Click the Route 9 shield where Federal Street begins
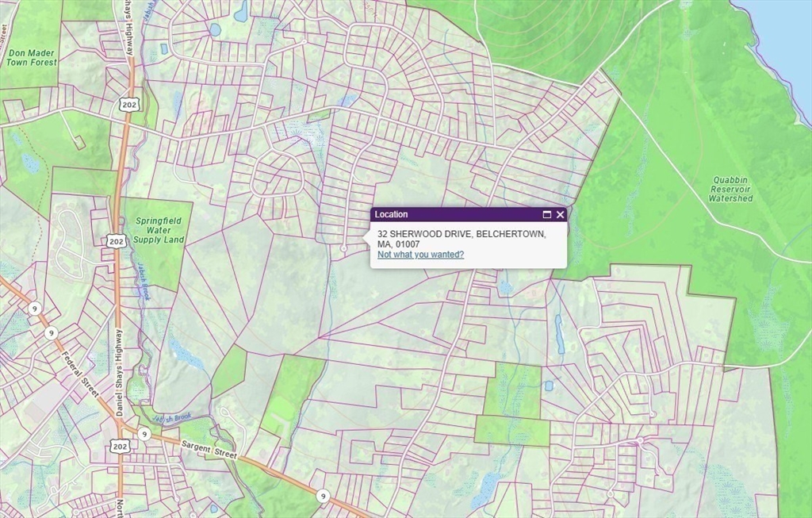The width and height of the screenshot is (812, 518). click(50, 333)
